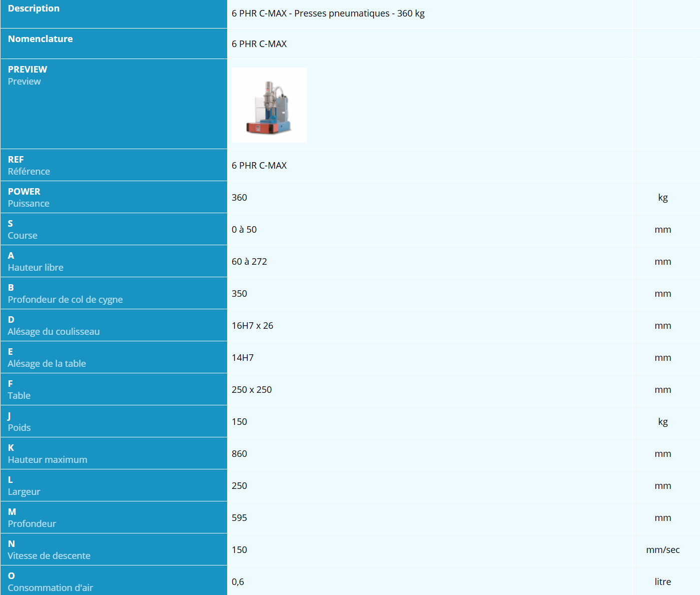Click the mm unit in Largeur row
Screen dimensions: 700x595
(x=663, y=486)
